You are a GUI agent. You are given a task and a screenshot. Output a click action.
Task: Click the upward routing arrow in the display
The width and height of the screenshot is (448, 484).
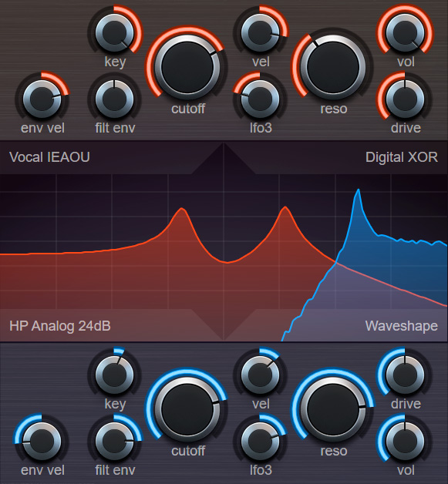[x=224, y=160]
